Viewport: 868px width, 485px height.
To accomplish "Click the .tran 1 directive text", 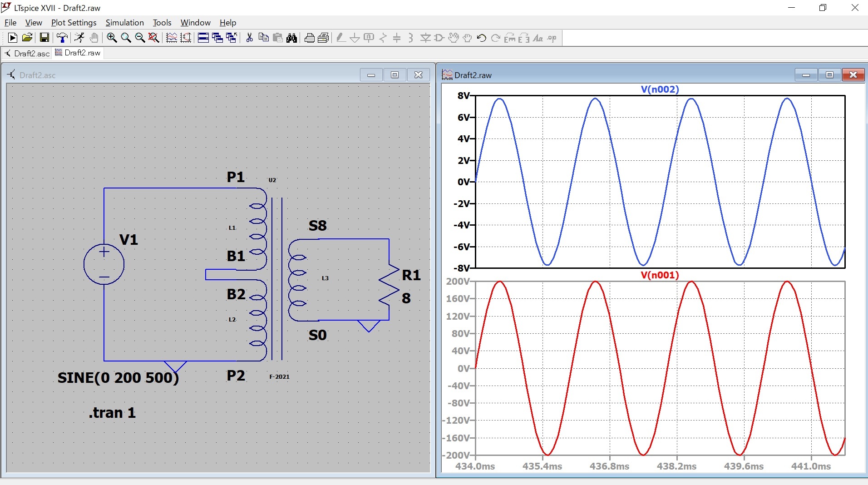I will [112, 412].
